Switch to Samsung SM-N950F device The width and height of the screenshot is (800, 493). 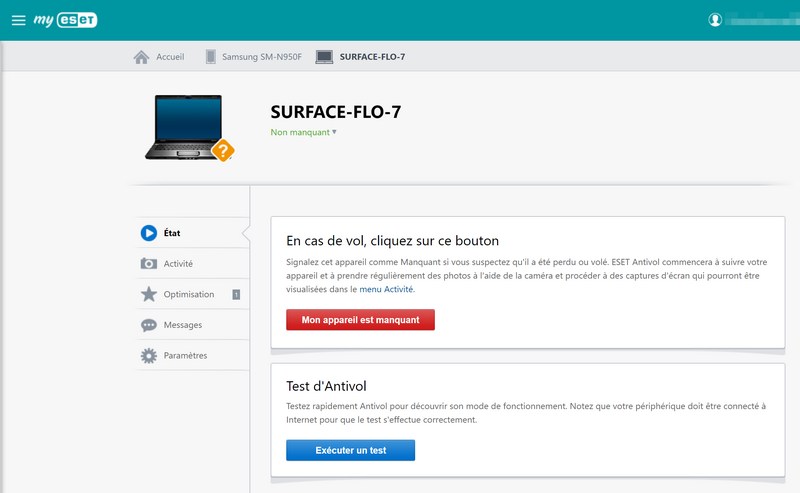tap(262, 57)
